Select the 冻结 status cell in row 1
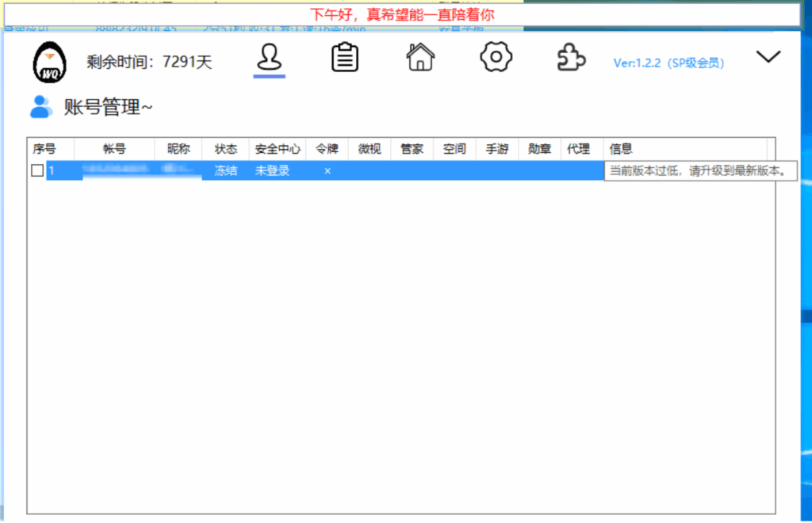 coord(226,170)
